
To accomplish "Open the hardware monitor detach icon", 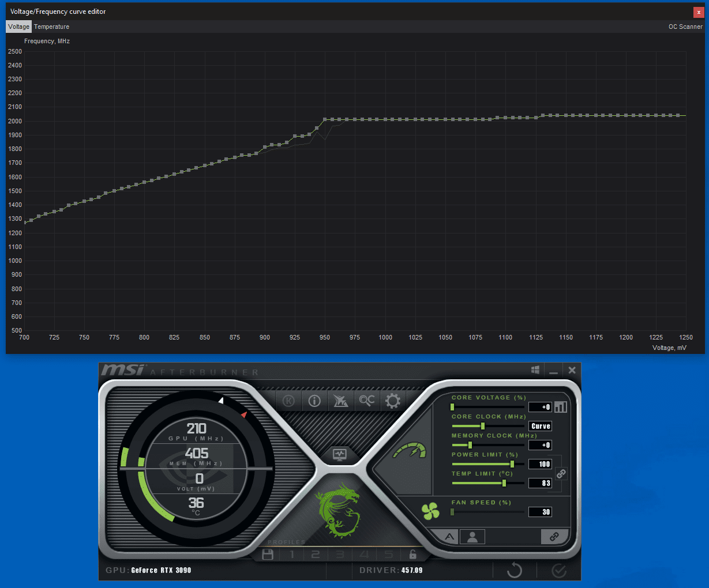I will [x=339, y=454].
